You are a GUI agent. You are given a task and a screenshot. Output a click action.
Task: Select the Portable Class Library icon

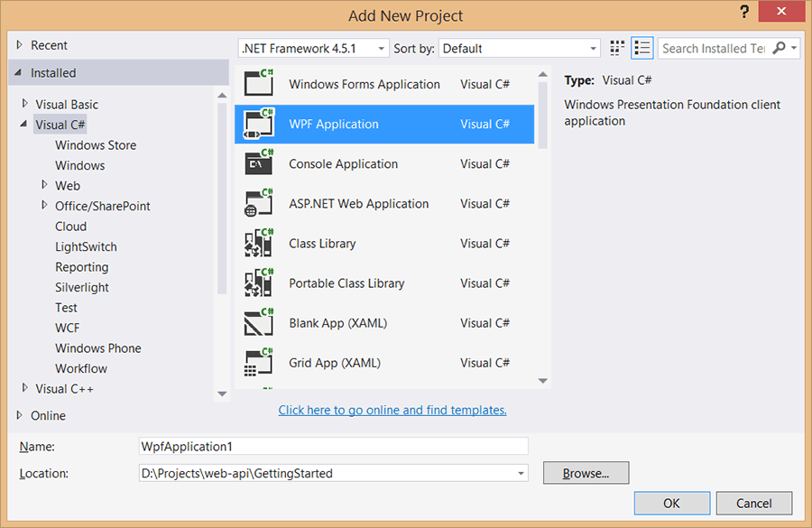click(258, 283)
